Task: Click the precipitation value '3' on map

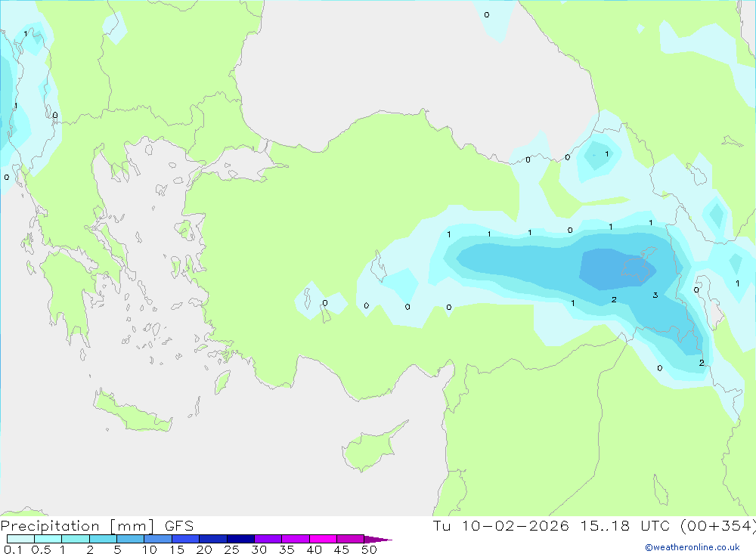Action: (x=655, y=295)
